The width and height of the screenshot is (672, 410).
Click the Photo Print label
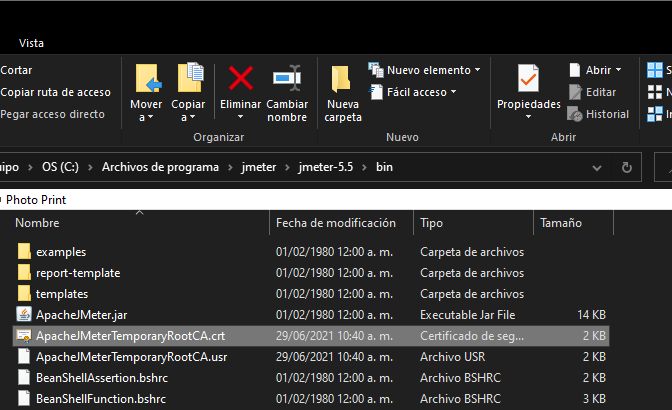pos(36,200)
